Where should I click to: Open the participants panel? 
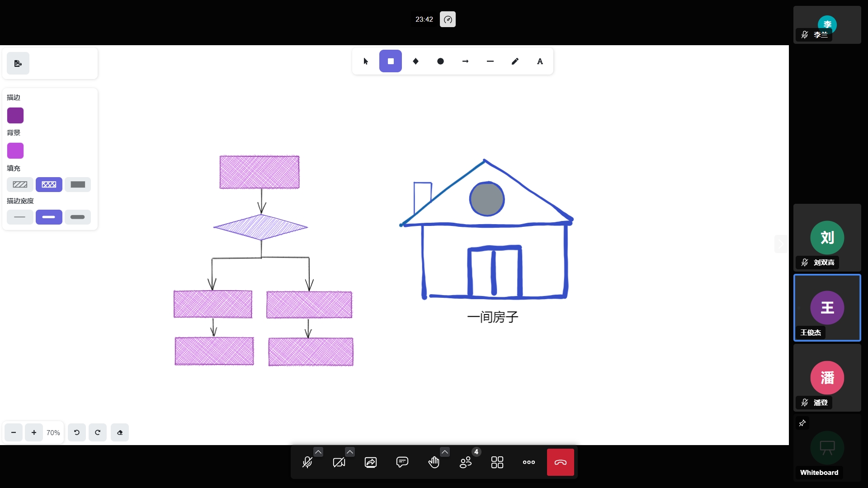pos(466,462)
